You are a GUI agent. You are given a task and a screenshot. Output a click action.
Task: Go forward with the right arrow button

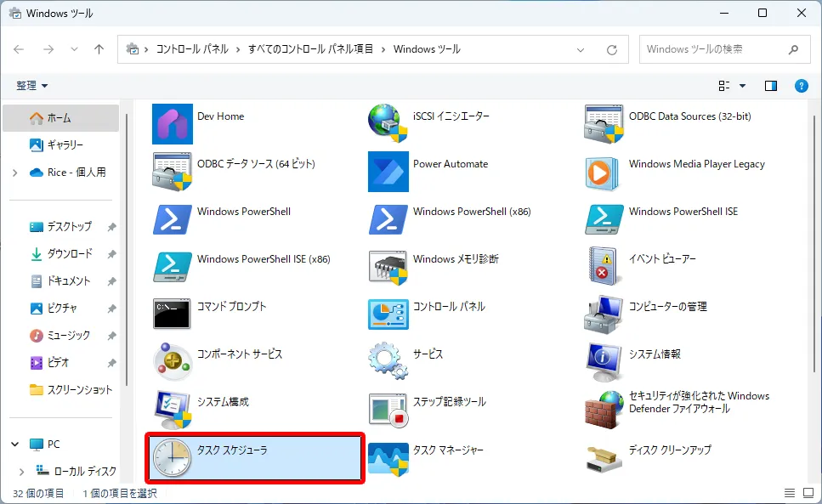tap(48, 49)
